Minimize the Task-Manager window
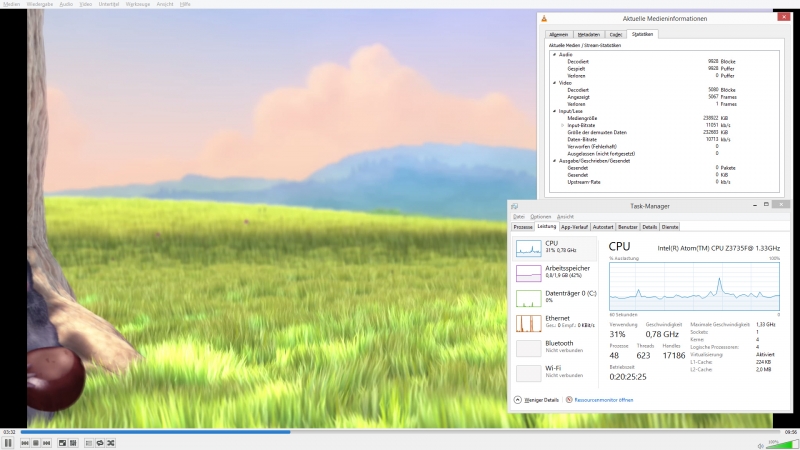This screenshot has height=450, width=800. coord(755,205)
